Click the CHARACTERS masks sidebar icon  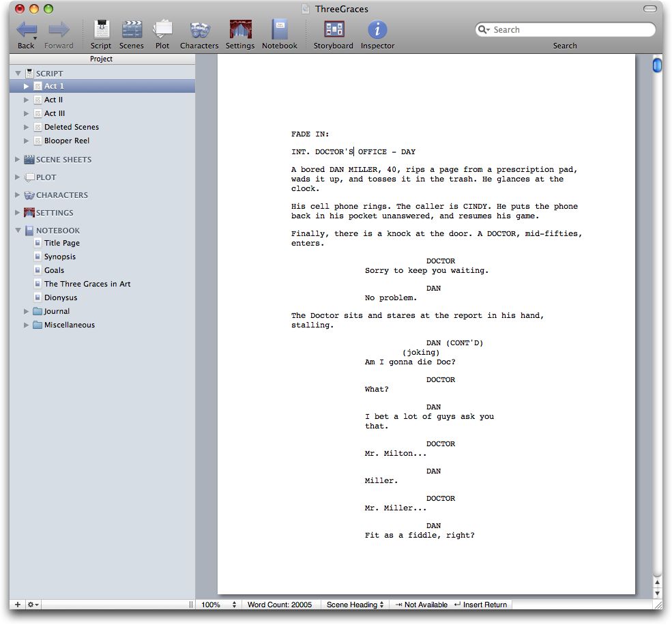[x=29, y=195]
